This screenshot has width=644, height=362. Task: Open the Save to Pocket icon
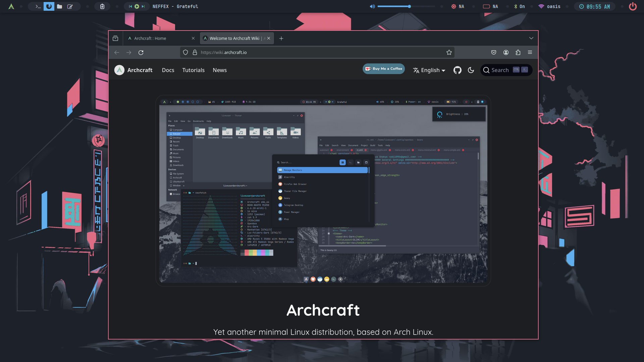[494, 52]
